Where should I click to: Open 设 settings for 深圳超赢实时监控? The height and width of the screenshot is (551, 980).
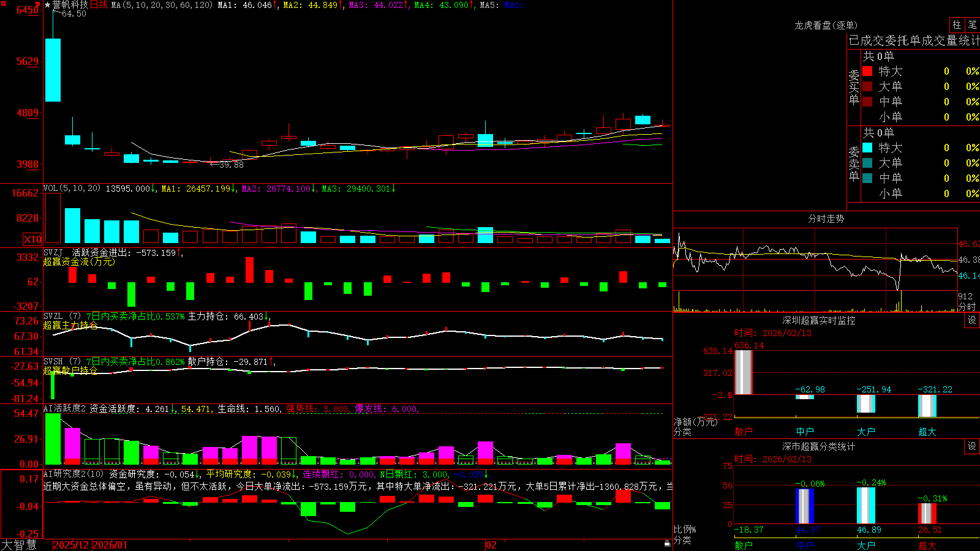[x=972, y=320]
